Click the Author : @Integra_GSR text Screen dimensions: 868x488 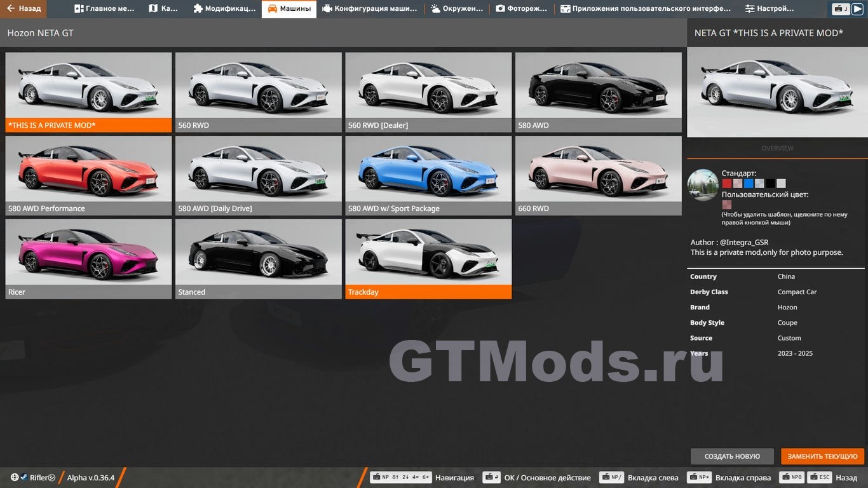729,242
